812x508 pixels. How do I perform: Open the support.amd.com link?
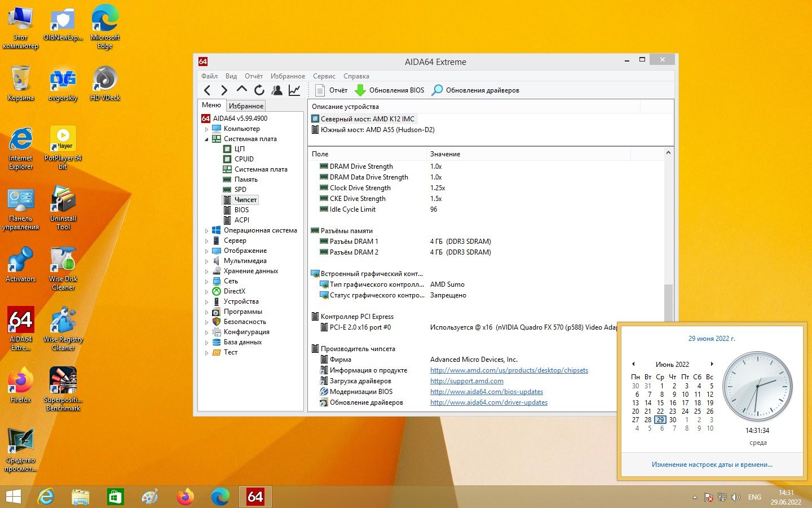pos(467,381)
